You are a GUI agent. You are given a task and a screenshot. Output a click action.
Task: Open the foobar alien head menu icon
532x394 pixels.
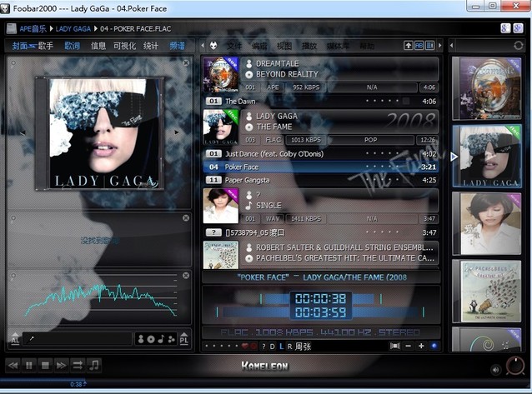pyautogui.click(x=213, y=46)
